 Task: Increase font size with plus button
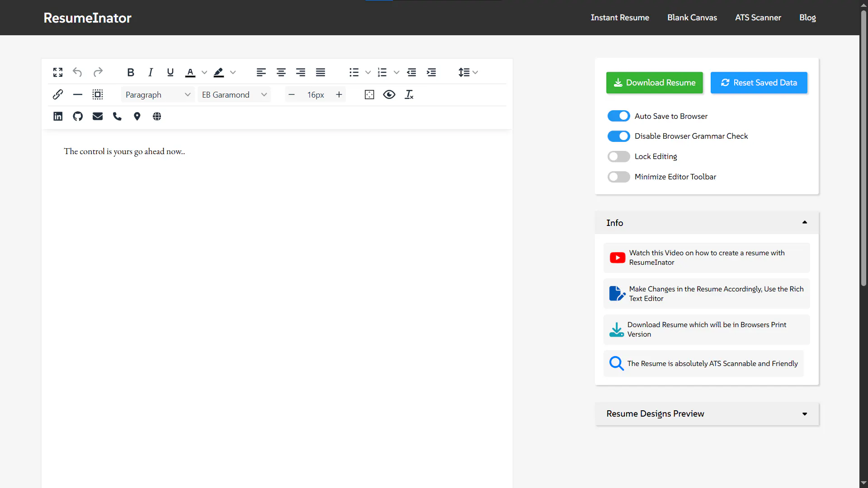tap(339, 94)
